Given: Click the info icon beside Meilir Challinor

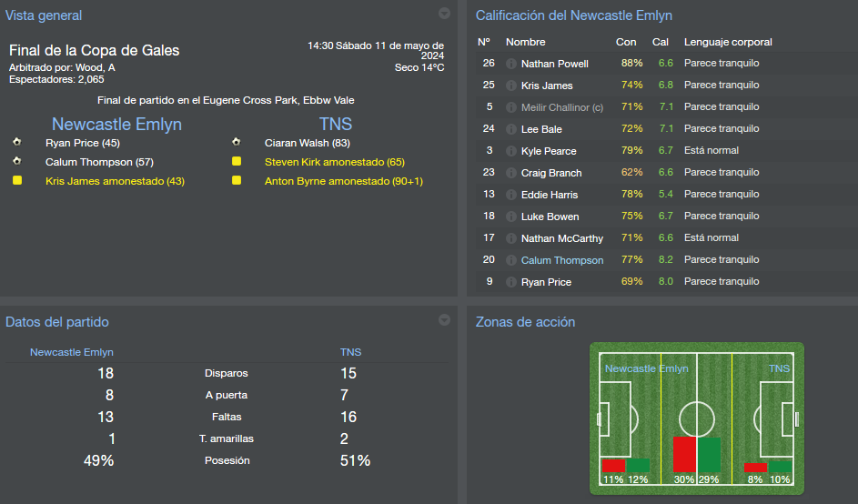Looking at the screenshot, I should click(511, 107).
